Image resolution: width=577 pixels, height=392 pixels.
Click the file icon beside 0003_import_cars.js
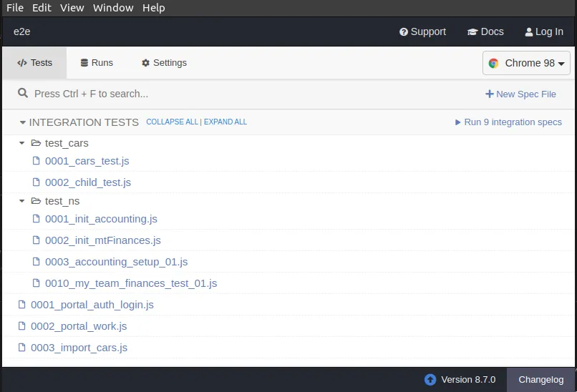click(x=21, y=348)
